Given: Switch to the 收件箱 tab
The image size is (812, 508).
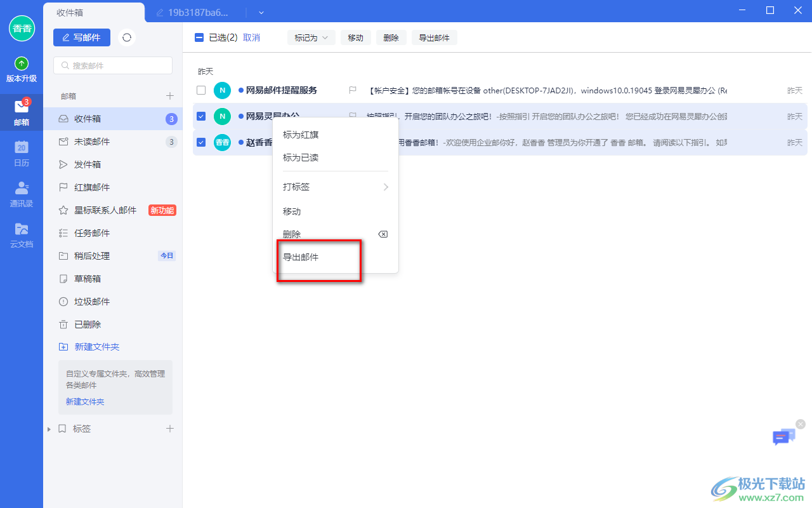Looking at the screenshot, I should 94,12.
